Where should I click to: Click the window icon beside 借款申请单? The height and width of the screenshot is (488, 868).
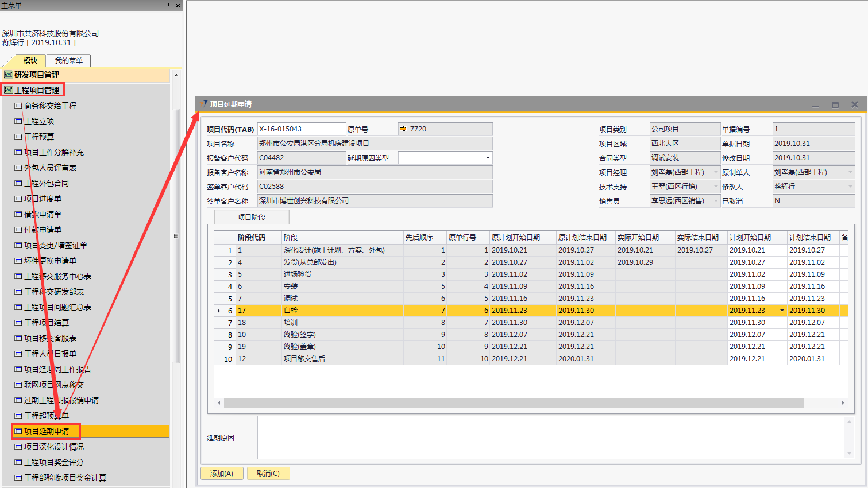click(18, 214)
